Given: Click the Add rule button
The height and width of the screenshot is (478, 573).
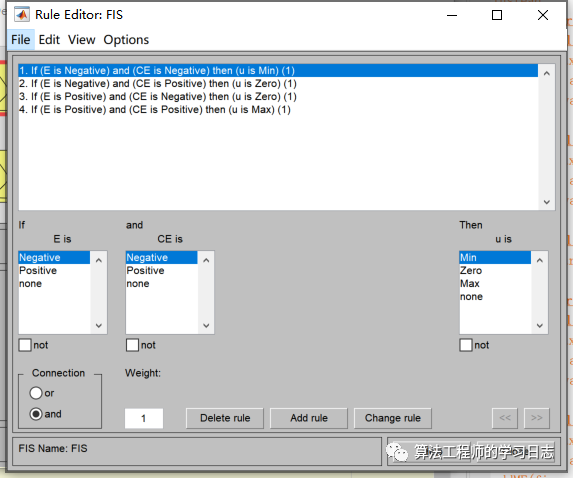Looking at the screenshot, I should coord(309,418).
